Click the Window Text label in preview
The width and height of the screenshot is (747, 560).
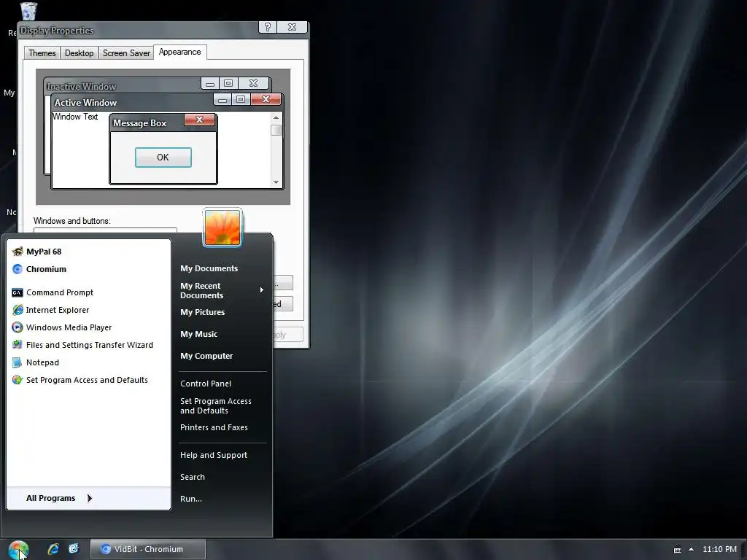(x=75, y=117)
